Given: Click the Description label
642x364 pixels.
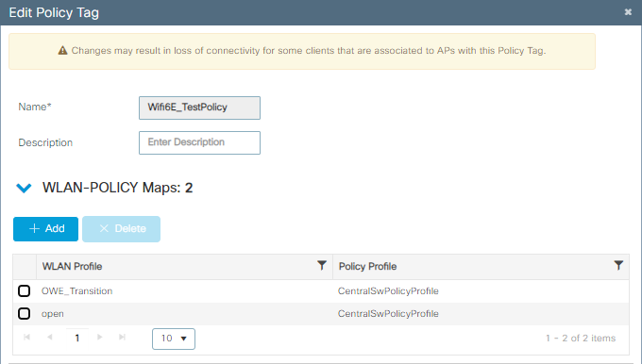Looking at the screenshot, I should point(45,142).
